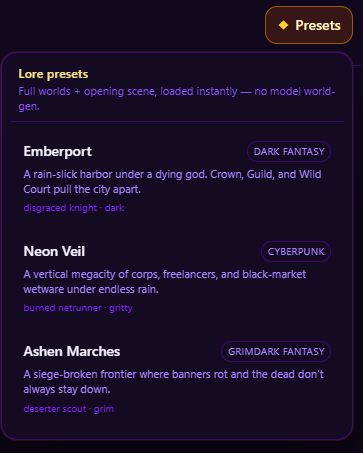The width and height of the screenshot is (363, 453).
Task: Click 'Court pull the city apart' line
Action: point(82,189)
